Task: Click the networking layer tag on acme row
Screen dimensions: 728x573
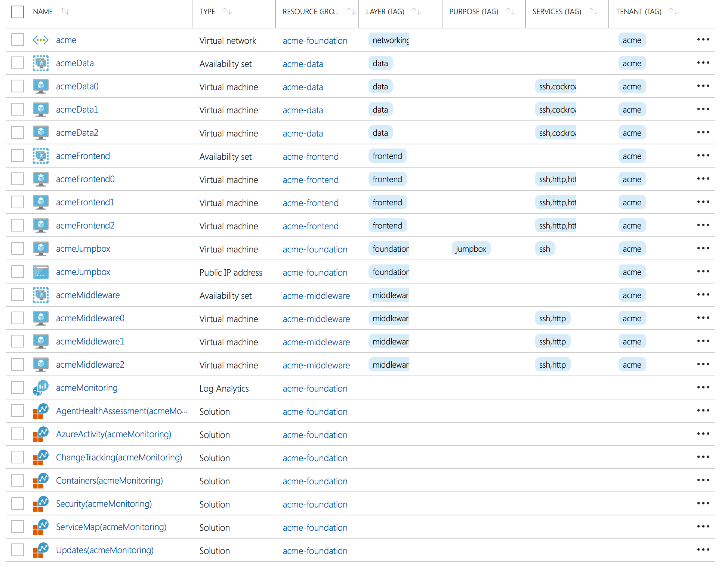Action: click(389, 40)
